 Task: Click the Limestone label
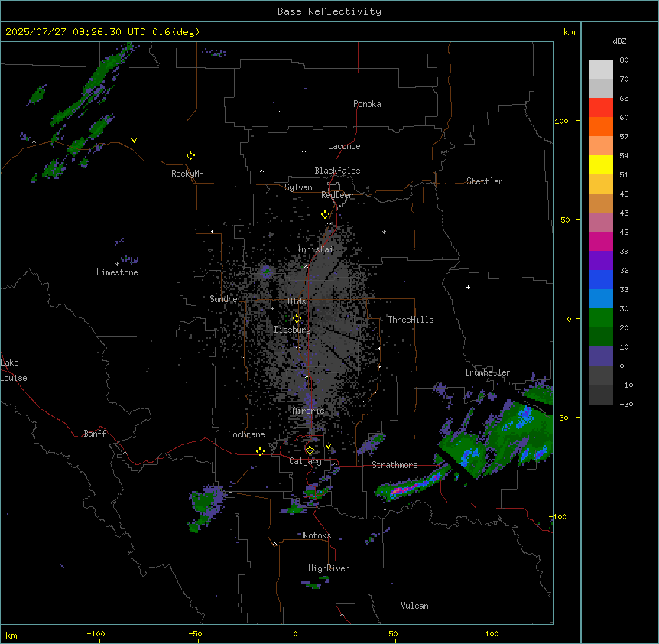coord(117,272)
